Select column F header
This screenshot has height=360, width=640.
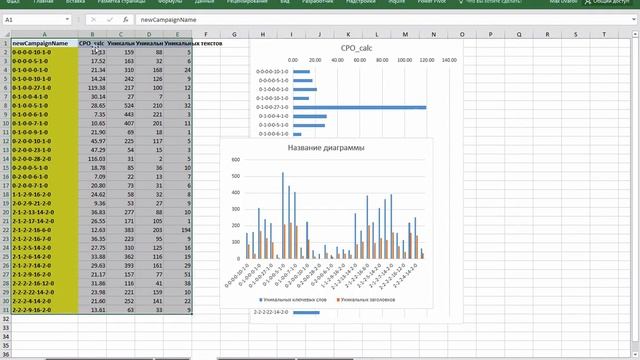click(206, 35)
